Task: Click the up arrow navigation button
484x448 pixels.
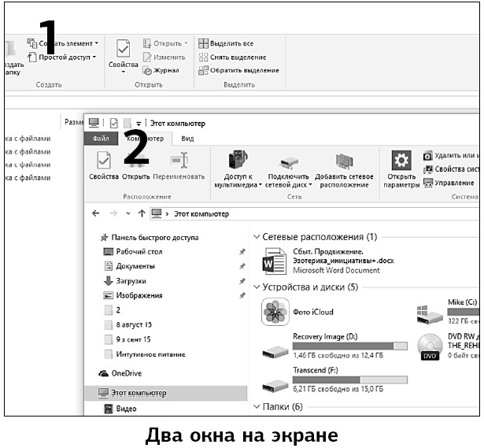Action: pos(142,213)
